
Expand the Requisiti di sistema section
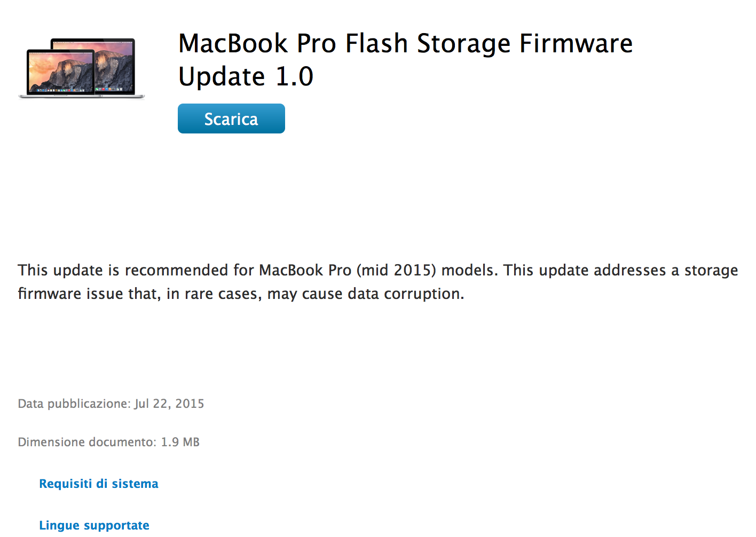coord(99,484)
